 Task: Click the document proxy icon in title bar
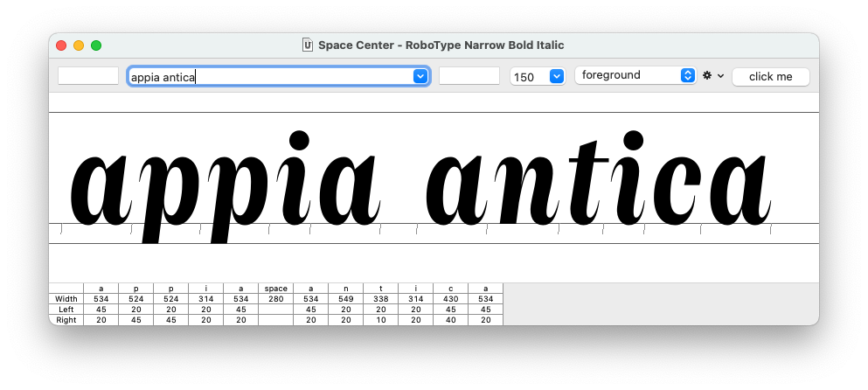coord(307,45)
